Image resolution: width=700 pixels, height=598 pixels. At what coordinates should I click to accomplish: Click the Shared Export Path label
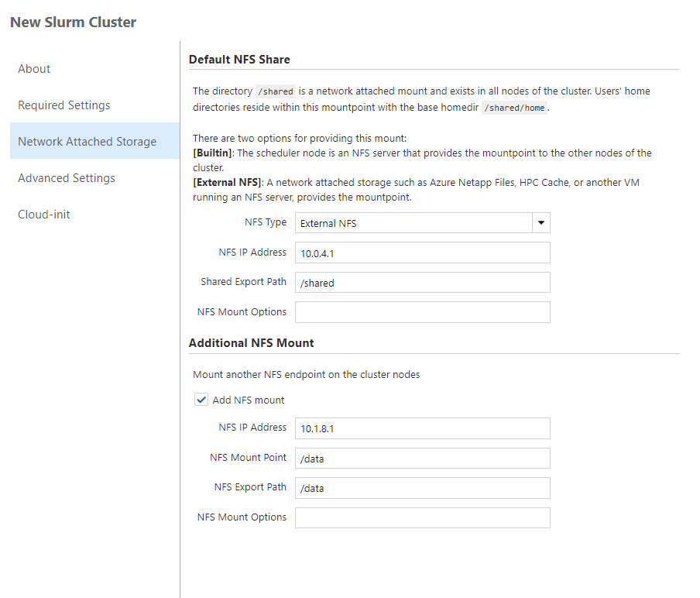243,281
